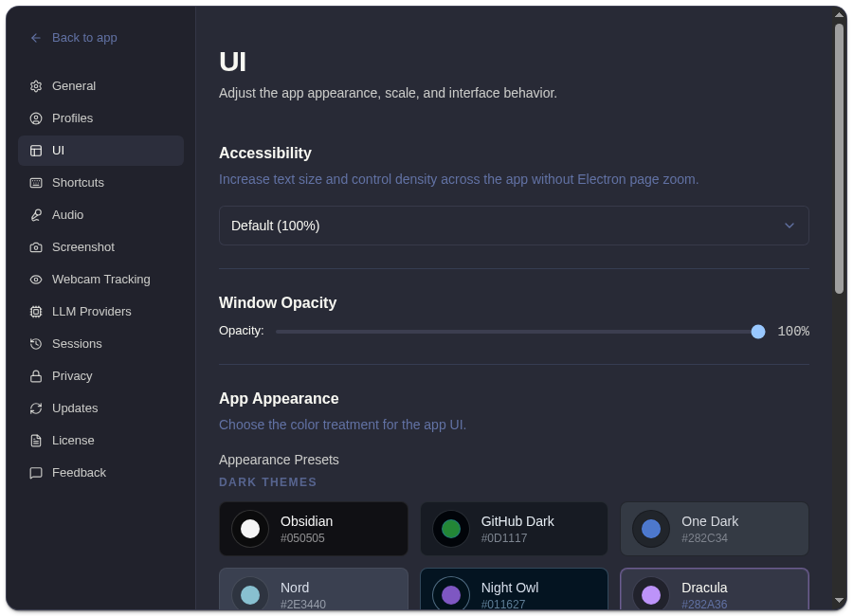Return via Back to app link

pos(74,38)
